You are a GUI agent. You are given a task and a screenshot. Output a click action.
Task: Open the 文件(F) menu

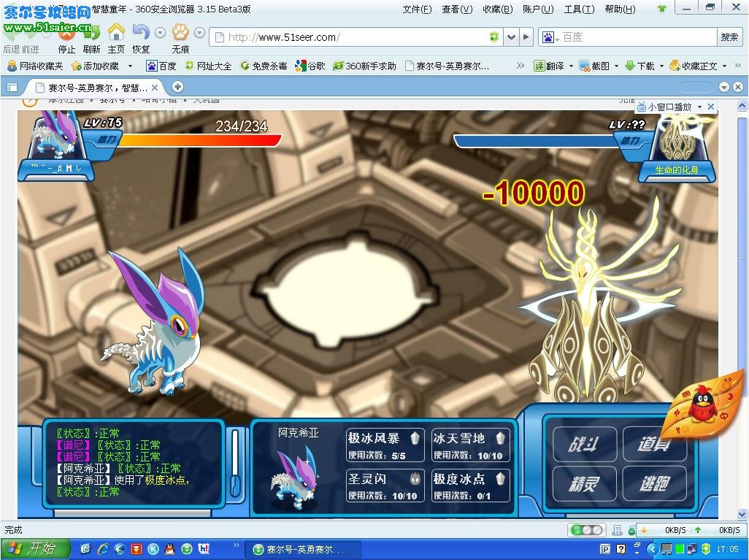click(417, 9)
